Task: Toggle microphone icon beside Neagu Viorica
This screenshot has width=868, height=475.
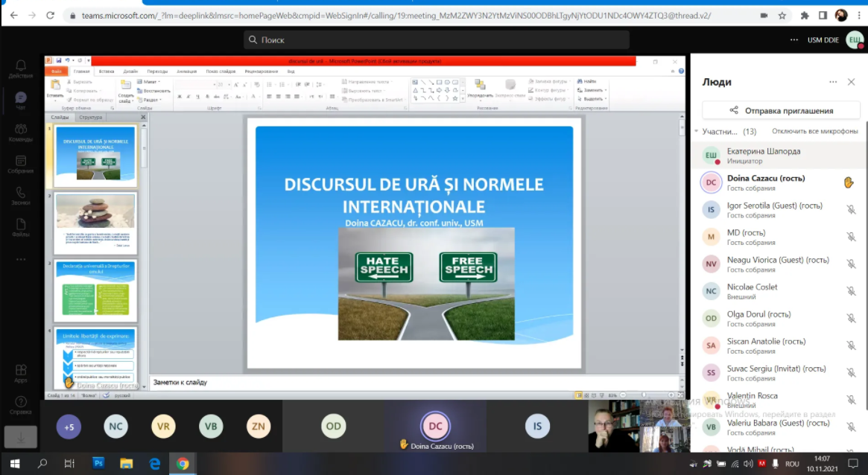Action: pos(851,264)
